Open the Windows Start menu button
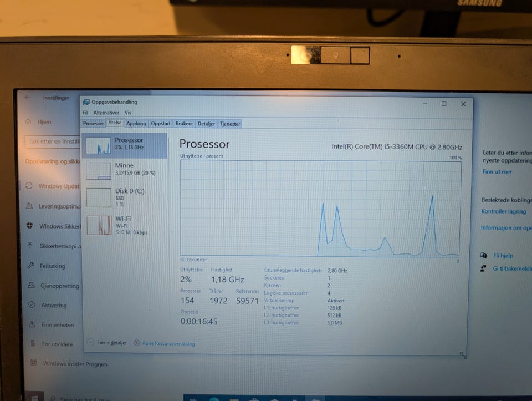 tap(34, 397)
